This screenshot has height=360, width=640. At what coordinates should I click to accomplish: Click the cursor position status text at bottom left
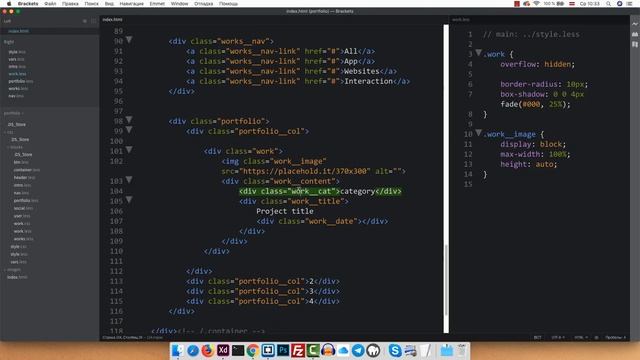133,338
